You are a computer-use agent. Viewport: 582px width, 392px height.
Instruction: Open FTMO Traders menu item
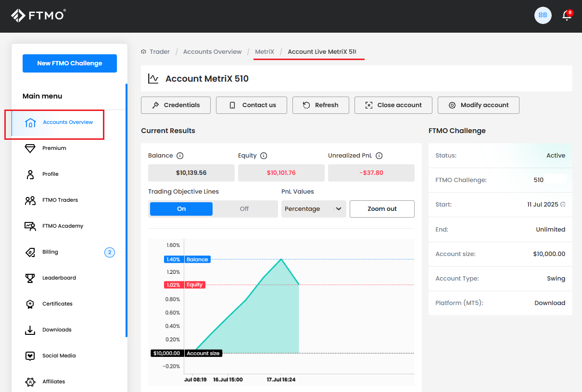(69, 200)
